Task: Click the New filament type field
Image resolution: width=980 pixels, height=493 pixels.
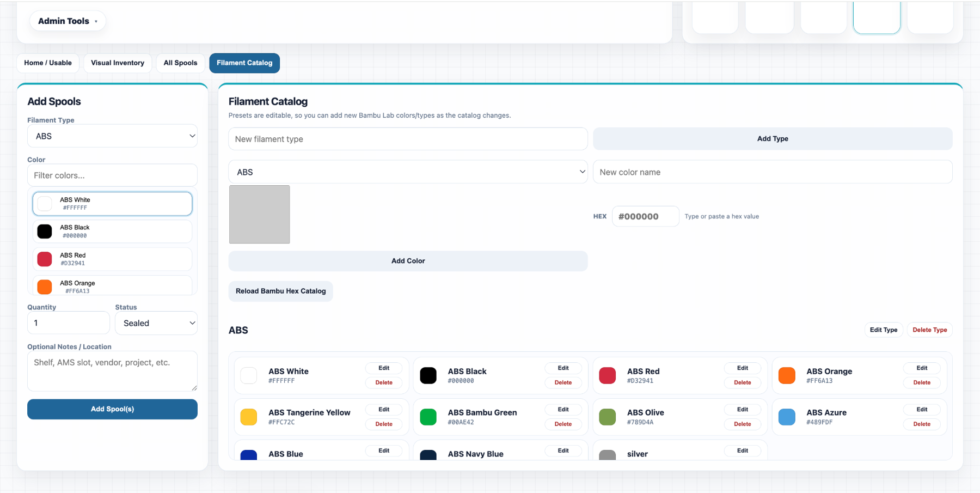Action: point(408,139)
